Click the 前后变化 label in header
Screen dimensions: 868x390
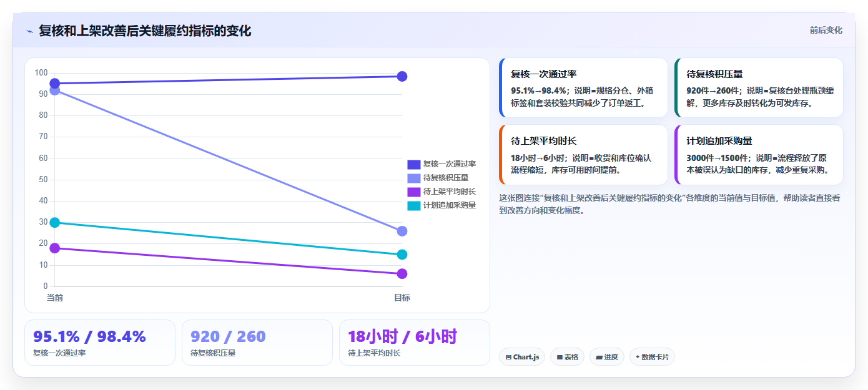point(826,30)
